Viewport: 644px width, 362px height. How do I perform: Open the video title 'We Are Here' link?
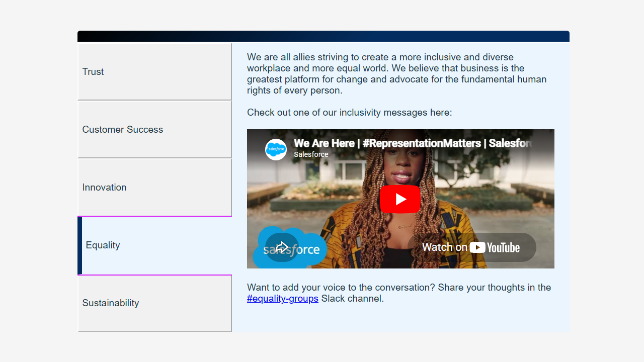click(x=413, y=143)
